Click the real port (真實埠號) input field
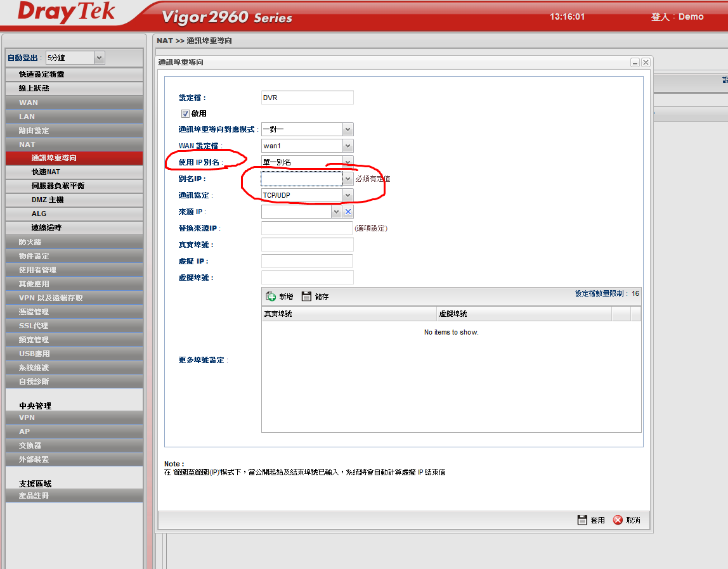 (307, 245)
